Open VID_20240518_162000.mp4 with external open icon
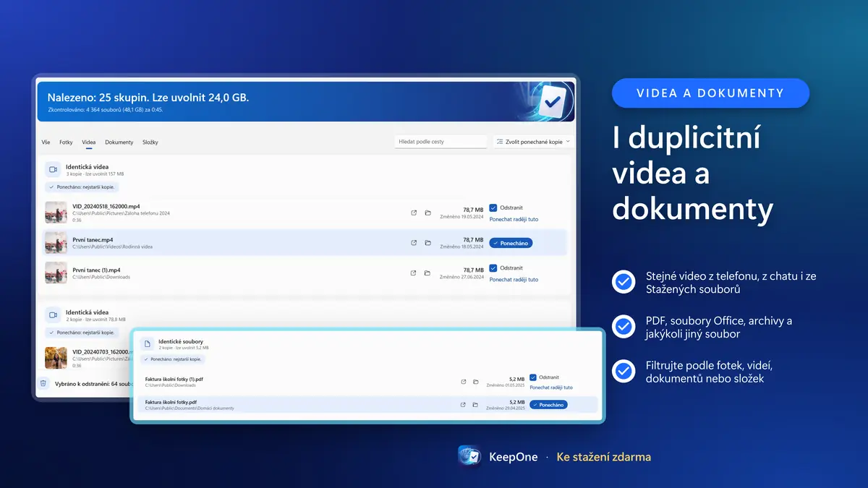The height and width of the screenshot is (488, 868). click(414, 213)
